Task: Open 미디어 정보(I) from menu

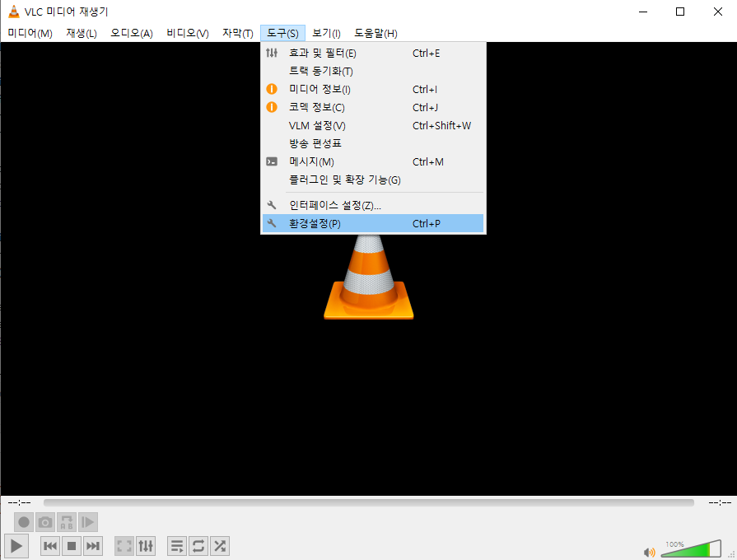Action: pyautogui.click(x=373, y=89)
